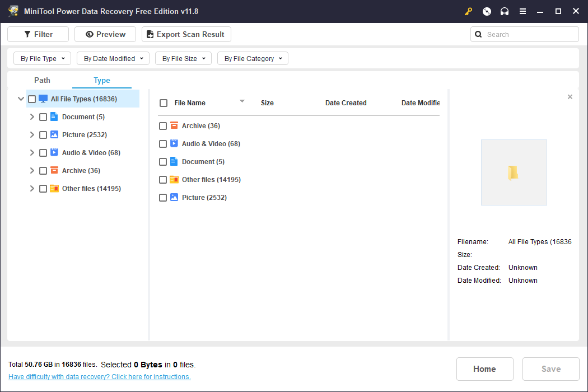Viewport: 588px width, 392px height.
Task: Expand the Picture (2532) tree node
Action: coord(32,134)
